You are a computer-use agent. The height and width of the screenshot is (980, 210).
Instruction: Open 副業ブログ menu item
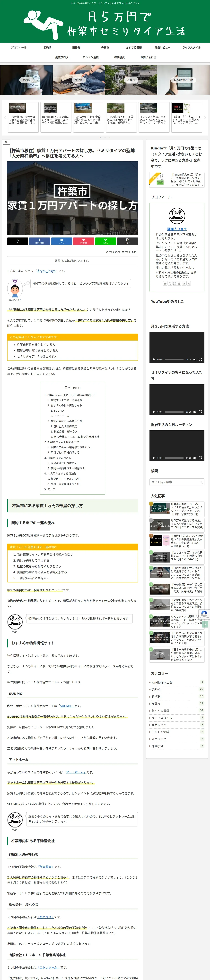62,57
